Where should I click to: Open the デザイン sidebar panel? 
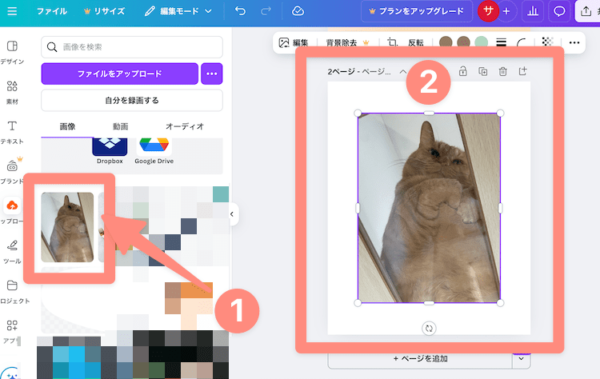[12, 52]
